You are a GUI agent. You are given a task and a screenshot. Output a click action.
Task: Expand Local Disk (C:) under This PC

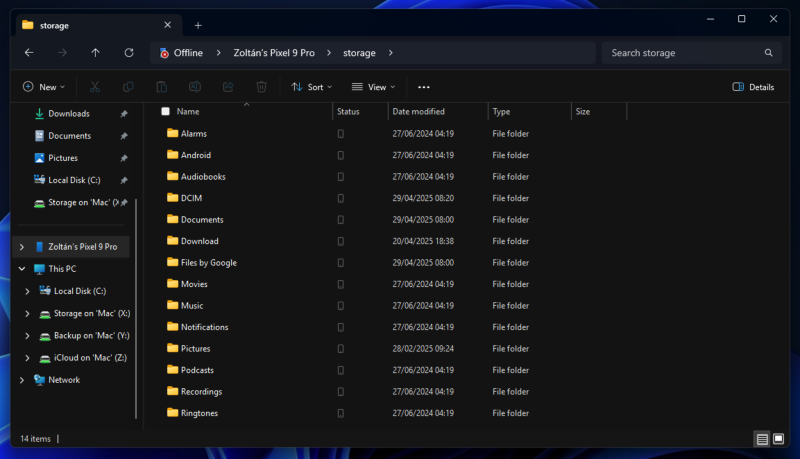[27, 291]
